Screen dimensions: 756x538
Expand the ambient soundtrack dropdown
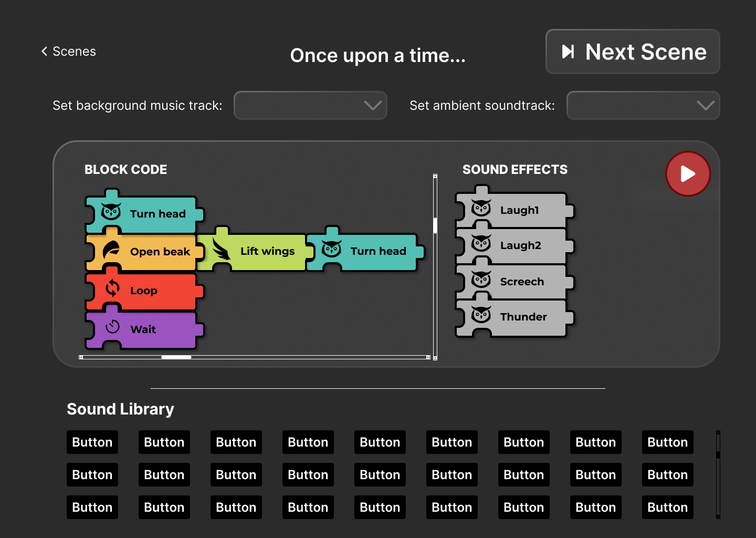pos(643,106)
